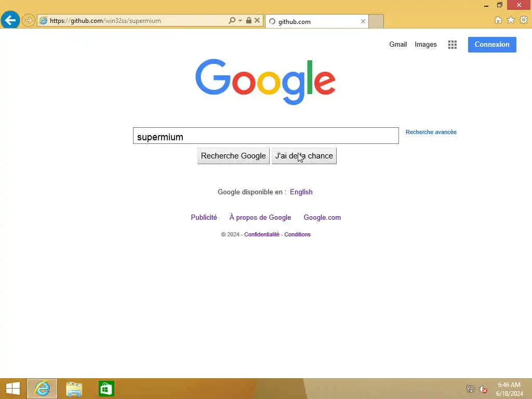Click the Recherche Google button
The width and height of the screenshot is (532, 399).
pyautogui.click(x=233, y=156)
